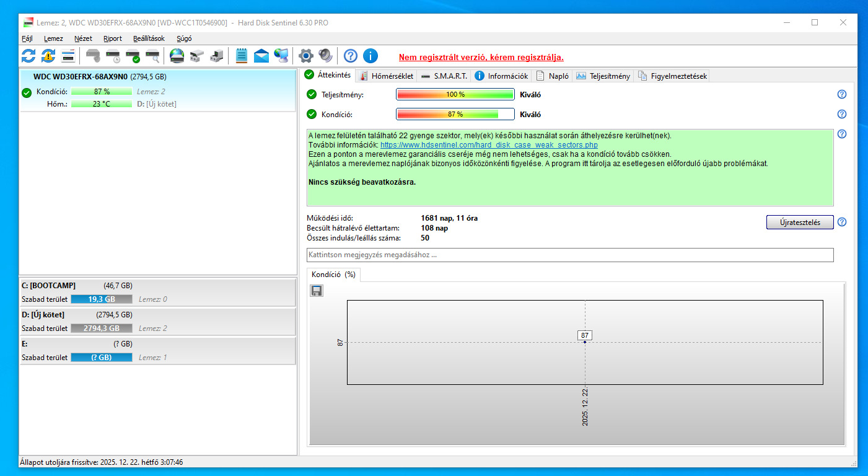
Task: Switch to the Figyelmeztetések tab
Action: tap(672, 76)
